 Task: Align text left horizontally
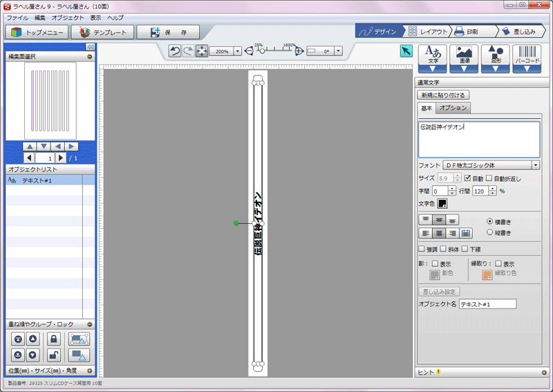click(425, 233)
